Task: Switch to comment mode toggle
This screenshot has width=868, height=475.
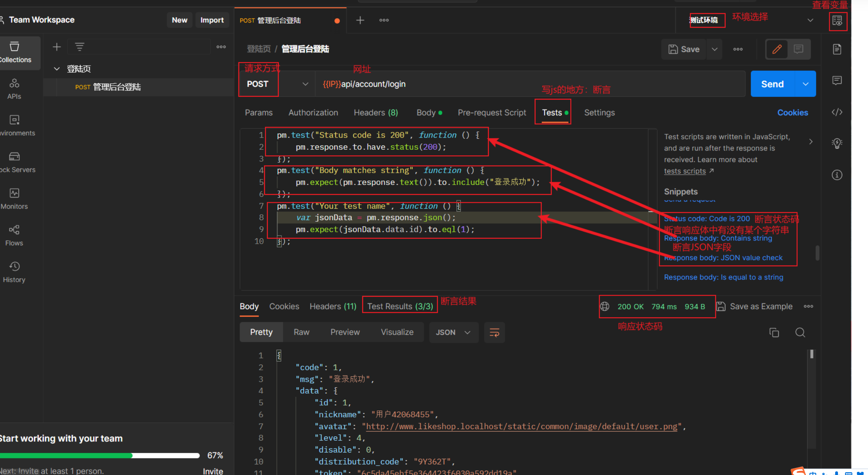Action: [798, 49]
